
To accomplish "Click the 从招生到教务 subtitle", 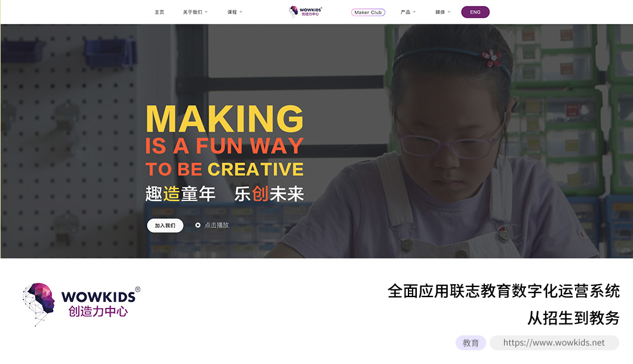I will [573, 318].
